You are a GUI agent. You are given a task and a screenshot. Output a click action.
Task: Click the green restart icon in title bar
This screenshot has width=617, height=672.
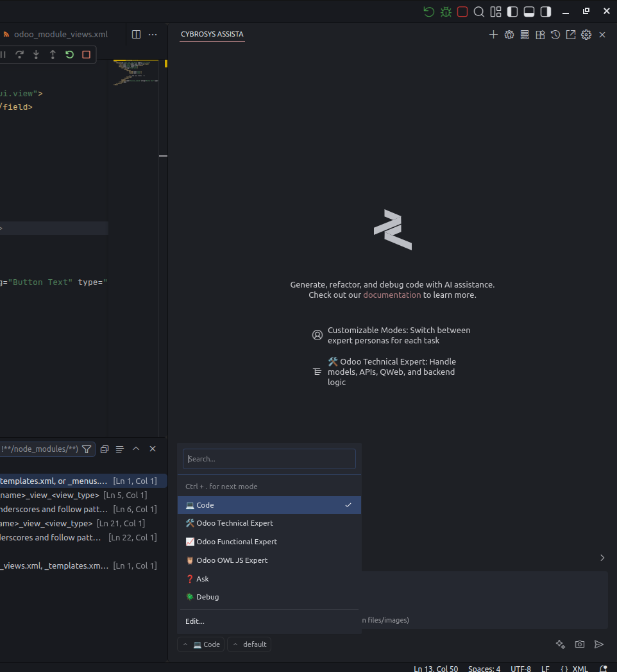click(428, 12)
